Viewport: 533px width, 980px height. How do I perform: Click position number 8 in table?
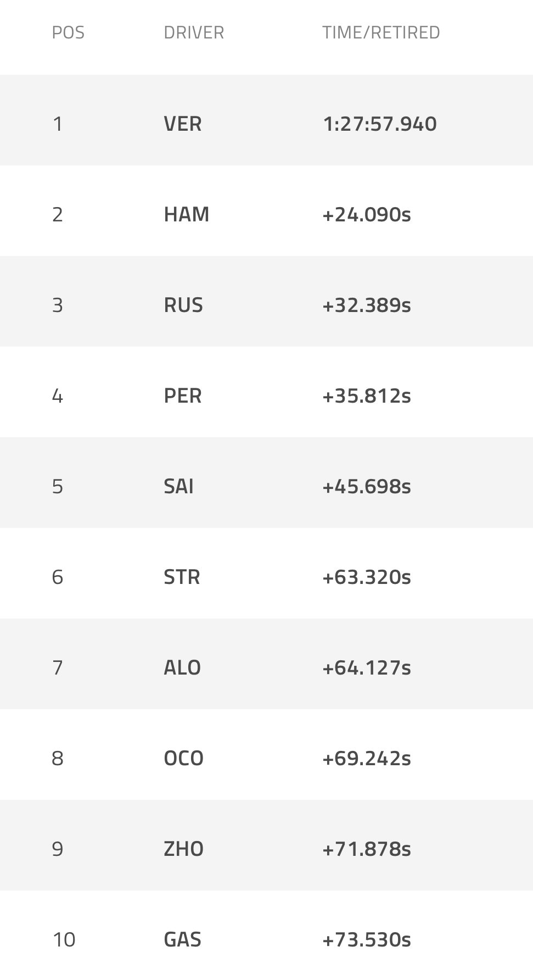click(x=58, y=759)
